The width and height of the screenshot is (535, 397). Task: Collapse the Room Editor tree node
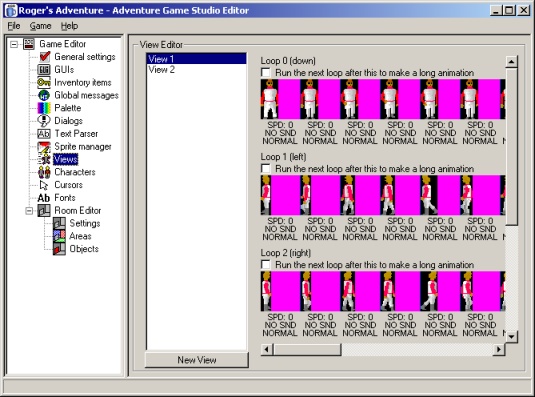click(x=29, y=211)
